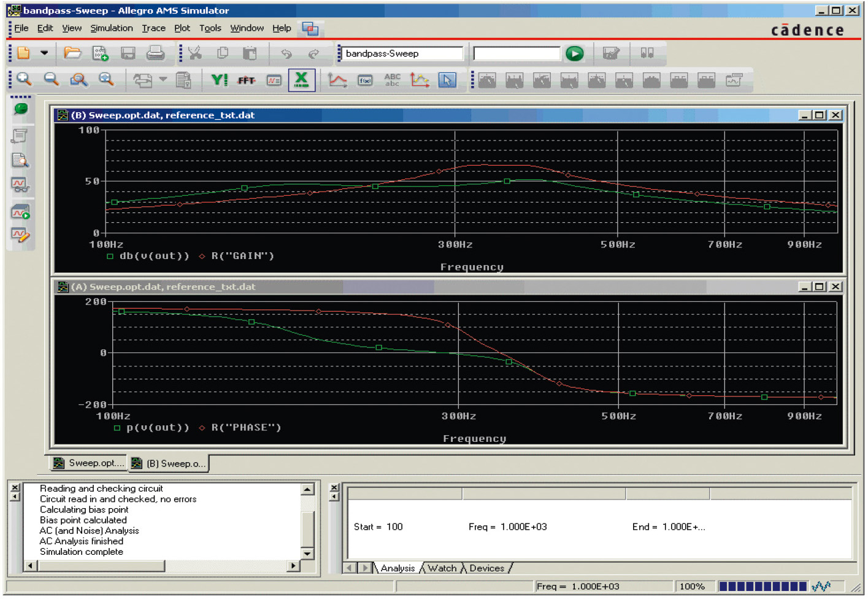Viewport: 868px width, 599px height.
Task: Open the Plot menu
Action: click(182, 28)
